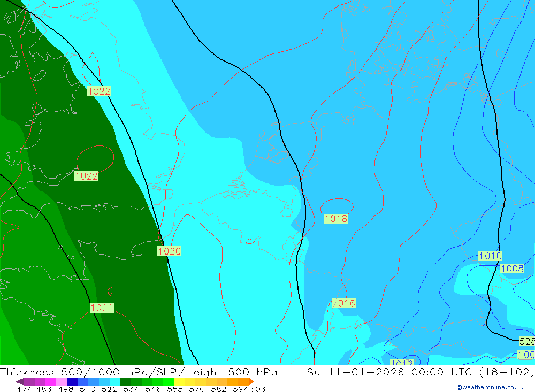Click the blue 1010 pressure label
Viewport: 535px width, 392px height.
click(x=490, y=256)
